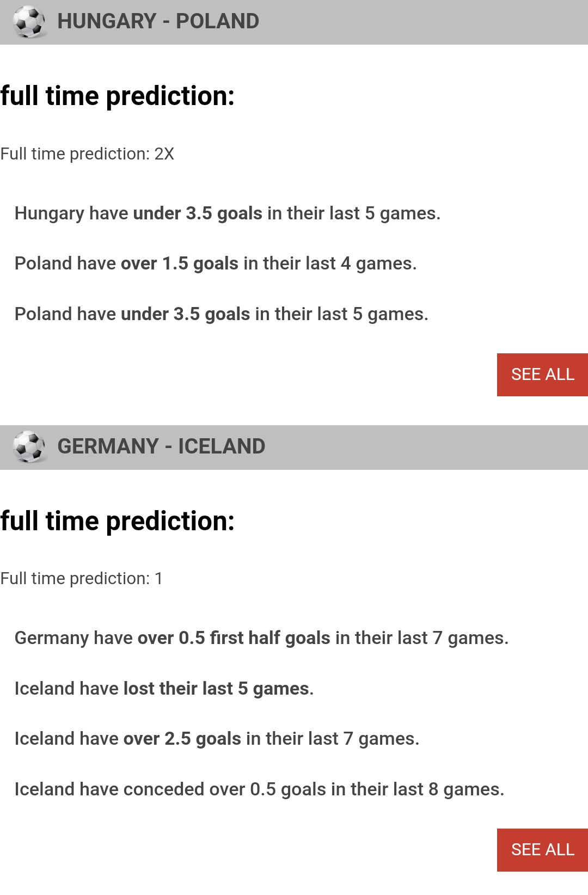
Task: Select the 'Full time prediction: 1' text
Action: [82, 579]
